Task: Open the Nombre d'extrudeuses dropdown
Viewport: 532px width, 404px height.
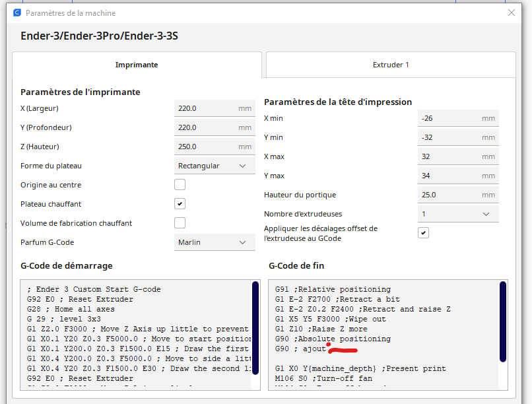Action: 458,214
